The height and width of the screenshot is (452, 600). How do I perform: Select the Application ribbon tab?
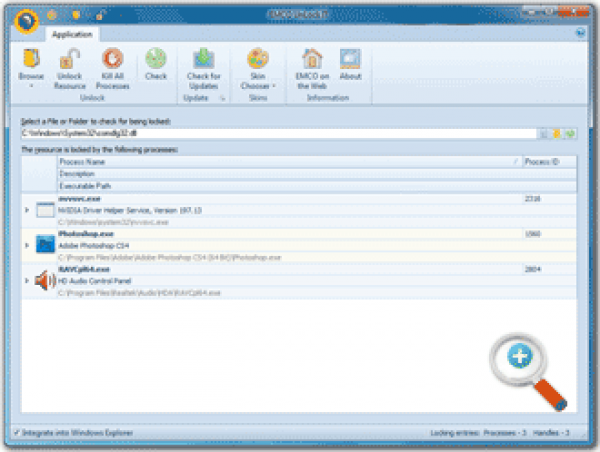pos(72,34)
